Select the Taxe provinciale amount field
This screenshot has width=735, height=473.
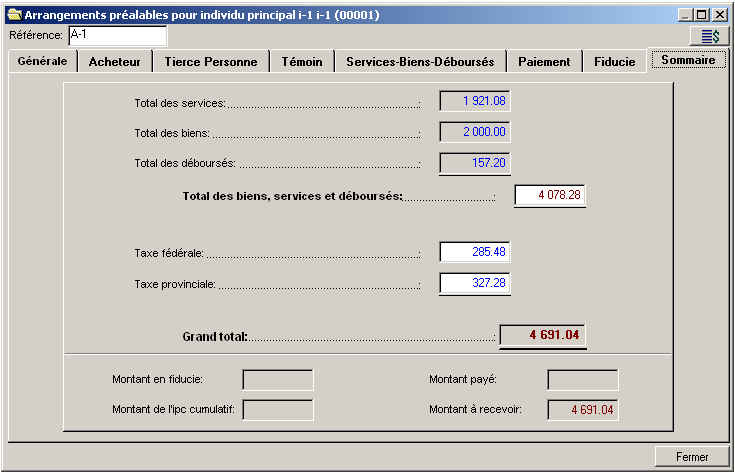(x=475, y=284)
